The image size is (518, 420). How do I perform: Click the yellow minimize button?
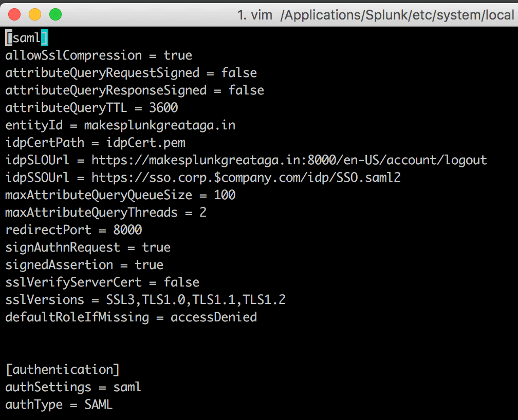tap(34, 14)
